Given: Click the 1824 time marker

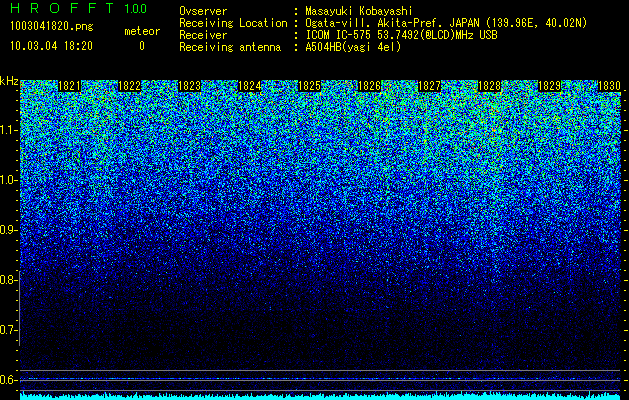Looking at the screenshot, I should coord(250,86).
